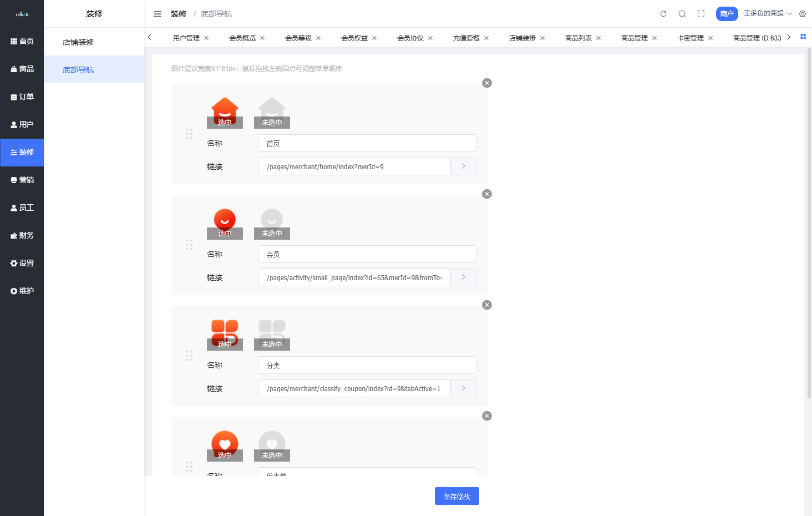Viewport: 812px width, 516px height.
Task: Switch to the 店铺装修 tab
Action: [x=522, y=38]
